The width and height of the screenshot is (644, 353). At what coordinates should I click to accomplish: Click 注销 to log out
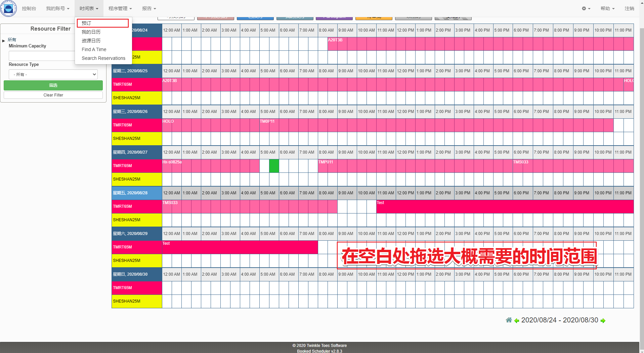pos(630,8)
